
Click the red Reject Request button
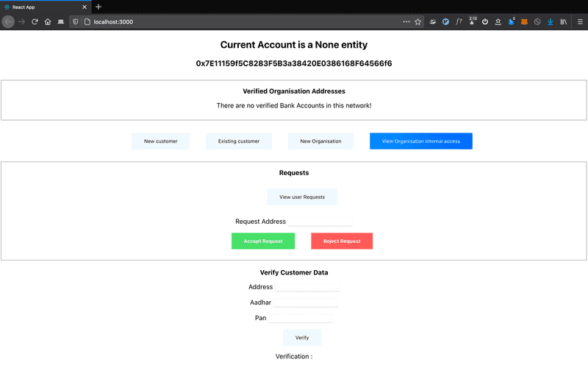coord(342,241)
